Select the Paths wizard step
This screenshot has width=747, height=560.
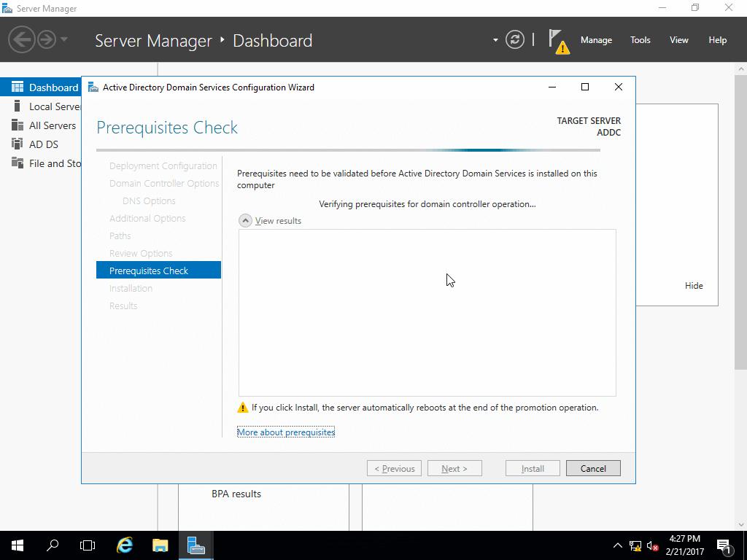[120, 236]
